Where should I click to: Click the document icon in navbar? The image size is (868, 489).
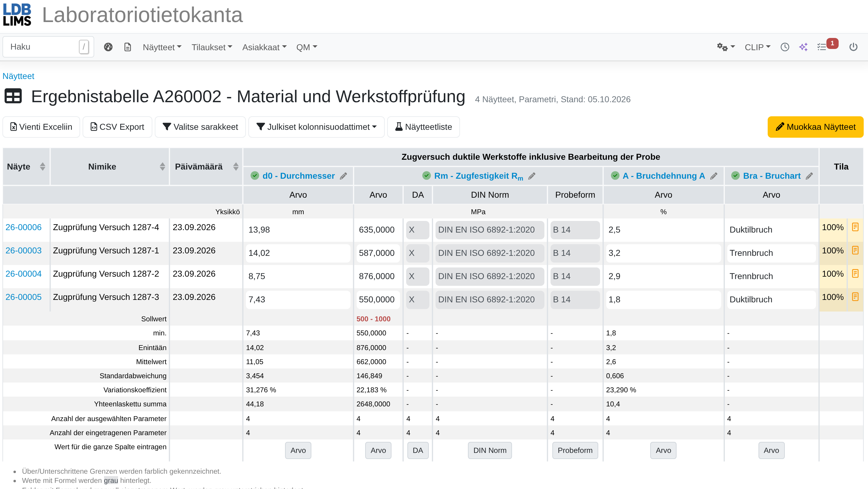(128, 47)
